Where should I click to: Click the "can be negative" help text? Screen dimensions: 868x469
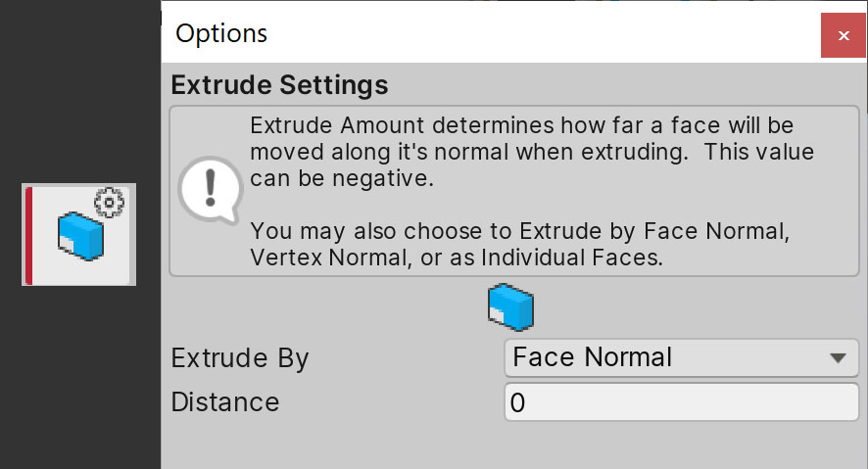(341, 179)
